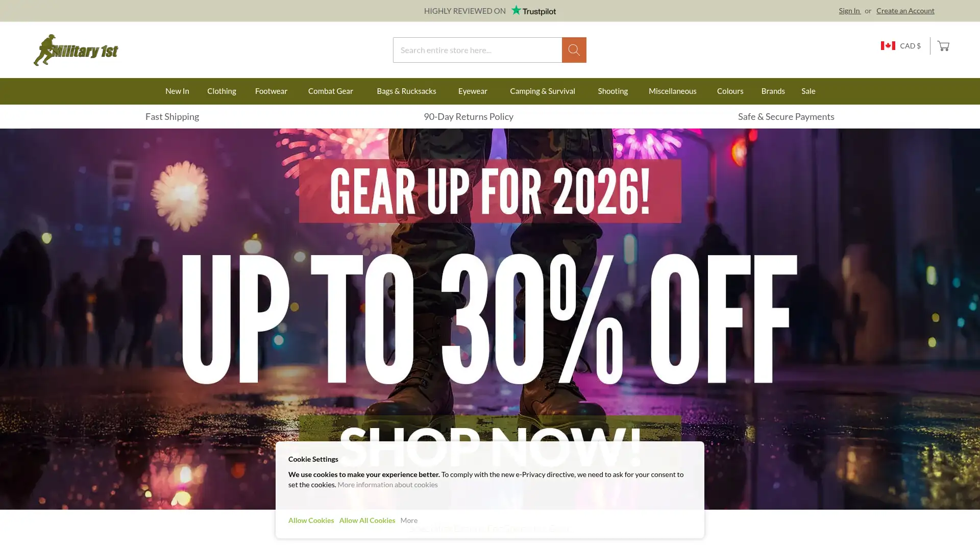Expand the Camping & Survival menu
The height and width of the screenshot is (551, 980).
click(542, 91)
